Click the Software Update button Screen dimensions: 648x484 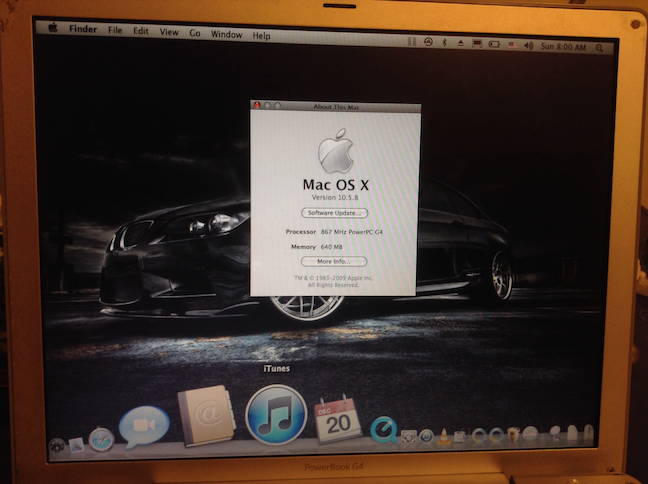(x=334, y=213)
